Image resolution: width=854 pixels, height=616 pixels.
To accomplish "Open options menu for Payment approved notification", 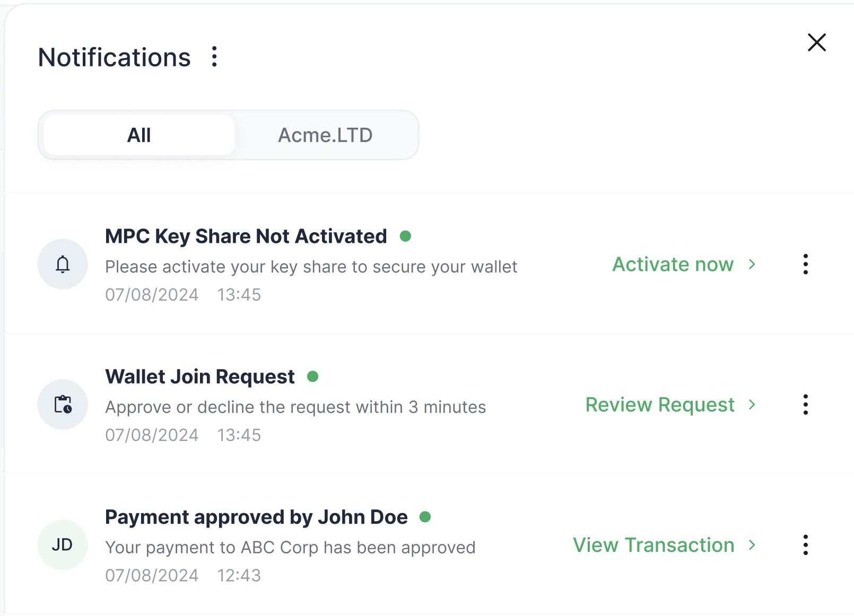I will coord(805,545).
